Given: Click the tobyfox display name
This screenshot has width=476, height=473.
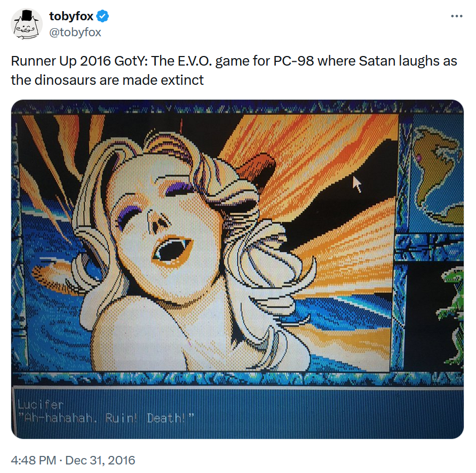Looking at the screenshot, I should point(72,16).
